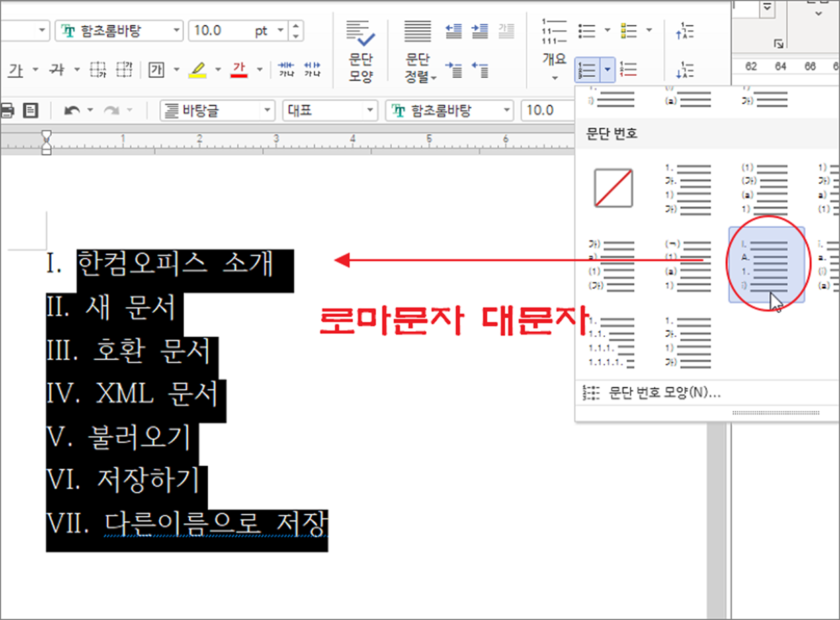Click the redo arrow icon
840x620 pixels.
(111, 110)
